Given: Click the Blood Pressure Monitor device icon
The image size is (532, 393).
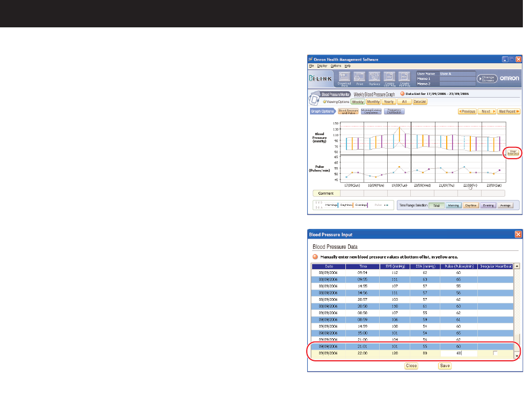Looking at the screenshot, I should 314,99.
